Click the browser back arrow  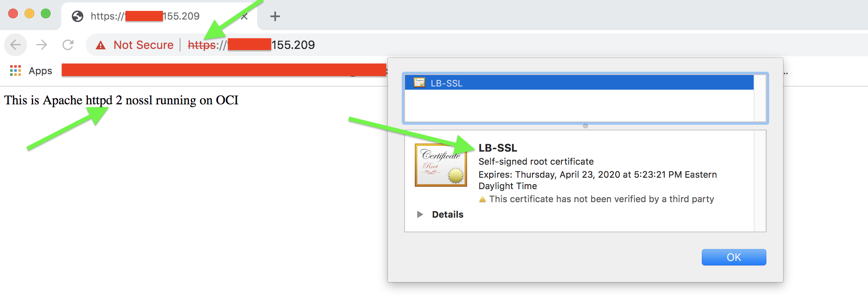pos(16,44)
